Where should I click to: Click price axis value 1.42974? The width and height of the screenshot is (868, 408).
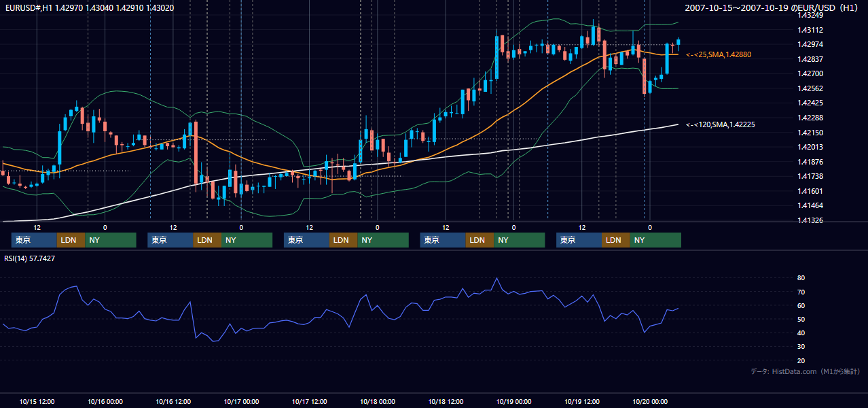pos(810,44)
